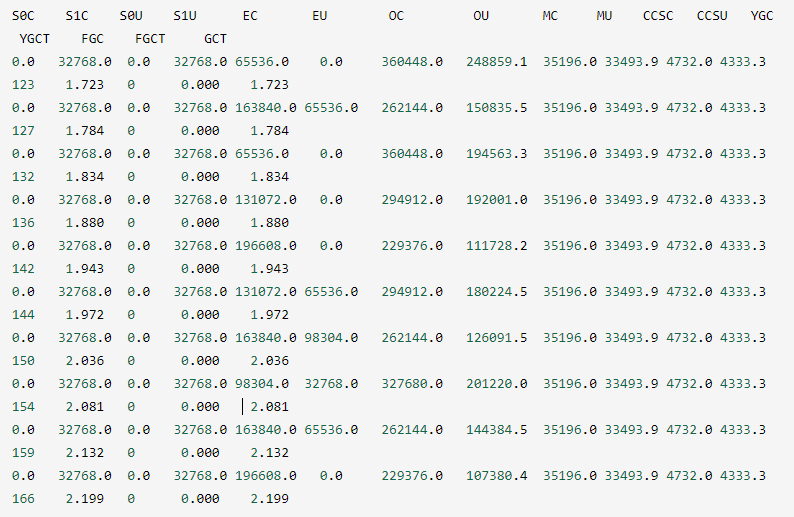Select the YGC count 127

click(23, 131)
